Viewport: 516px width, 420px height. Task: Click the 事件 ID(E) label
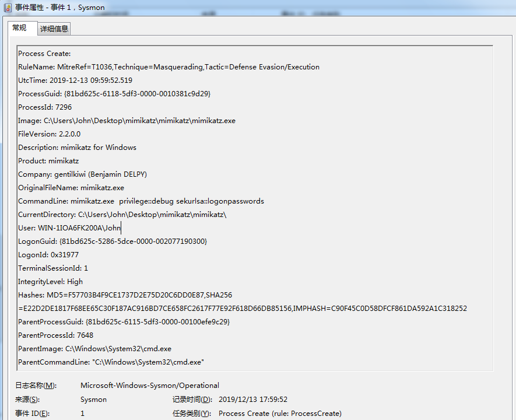(x=32, y=414)
